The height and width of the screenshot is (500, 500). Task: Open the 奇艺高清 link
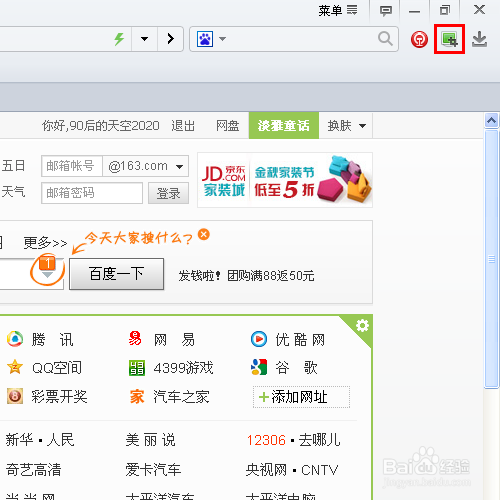click(x=33, y=470)
